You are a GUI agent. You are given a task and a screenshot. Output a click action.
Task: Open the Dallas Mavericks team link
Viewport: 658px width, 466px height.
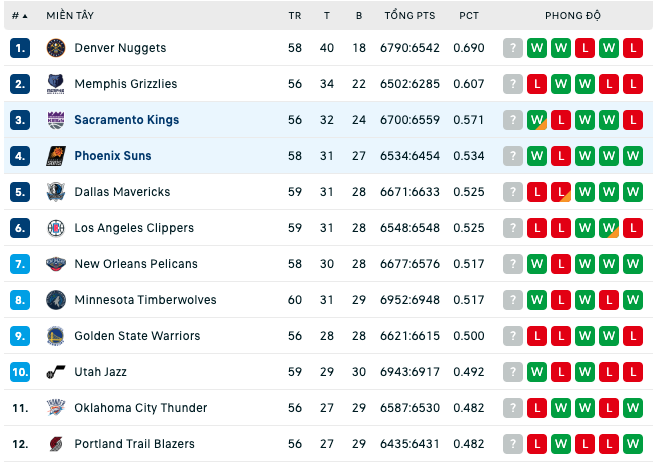point(122,192)
